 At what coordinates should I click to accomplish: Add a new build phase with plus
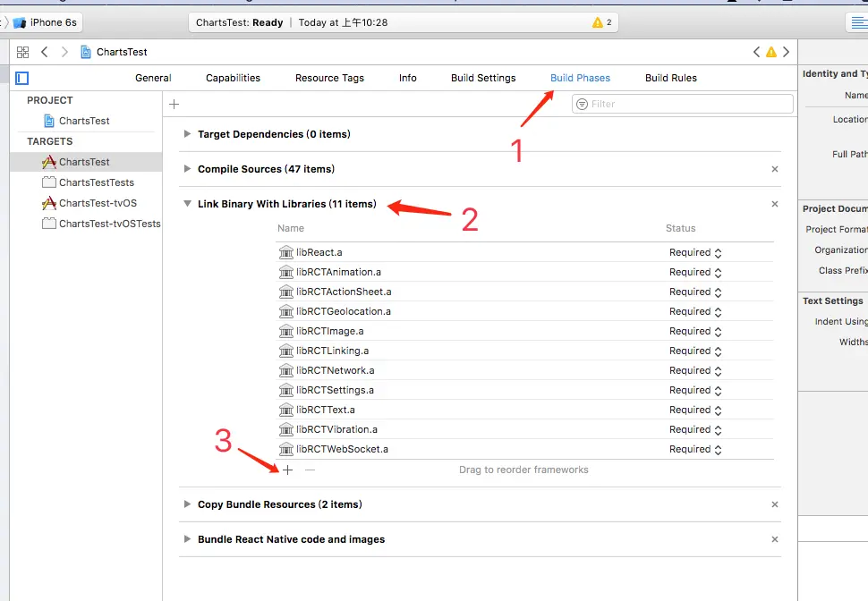point(174,104)
